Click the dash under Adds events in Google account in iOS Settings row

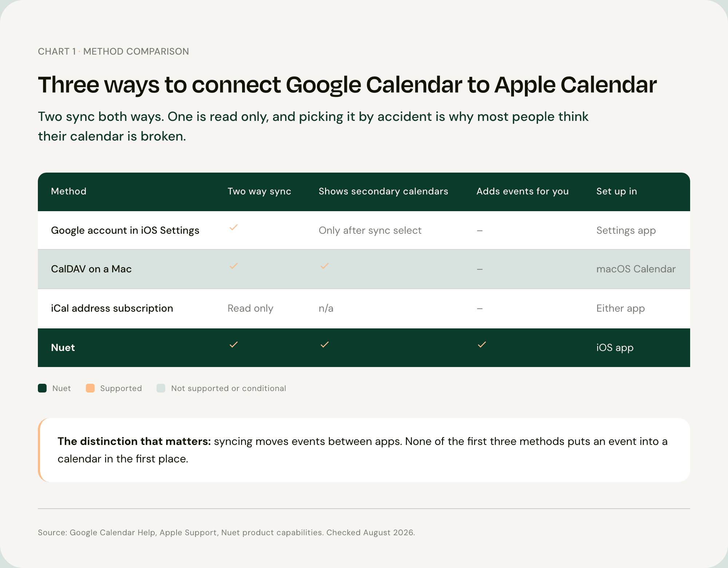pos(480,230)
